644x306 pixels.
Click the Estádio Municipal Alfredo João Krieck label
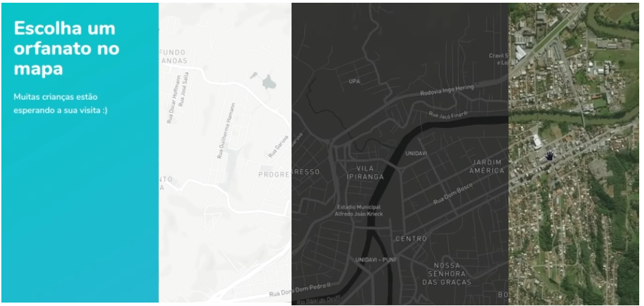[x=358, y=210]
